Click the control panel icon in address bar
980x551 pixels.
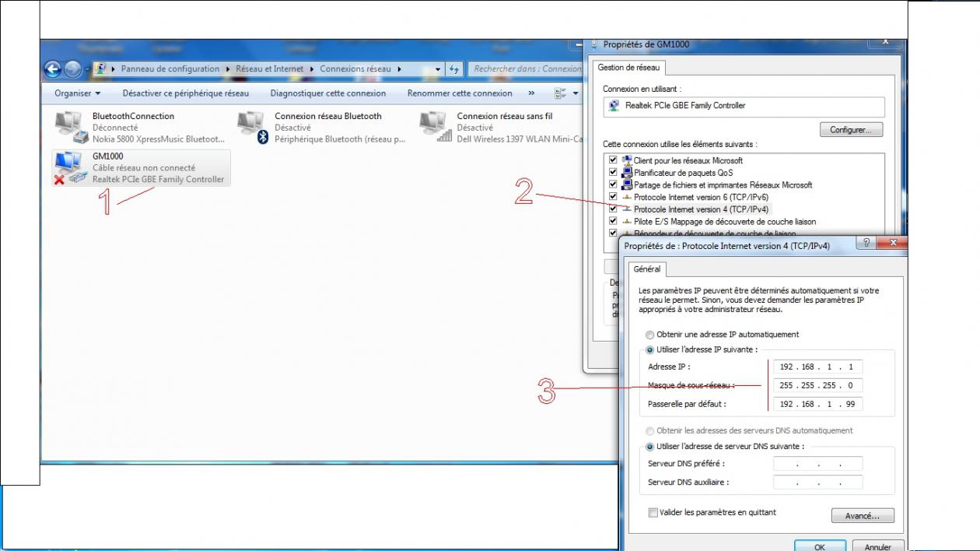(x=100, y=68)
